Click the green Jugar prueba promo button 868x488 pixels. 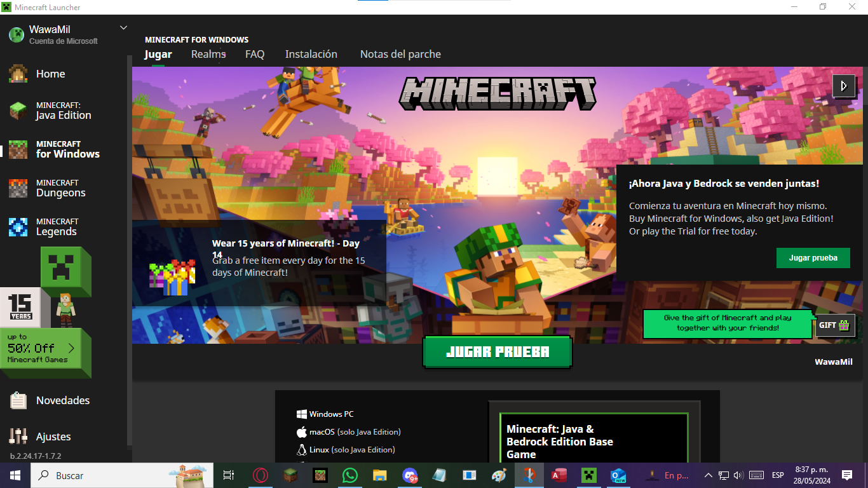point(813,258)
